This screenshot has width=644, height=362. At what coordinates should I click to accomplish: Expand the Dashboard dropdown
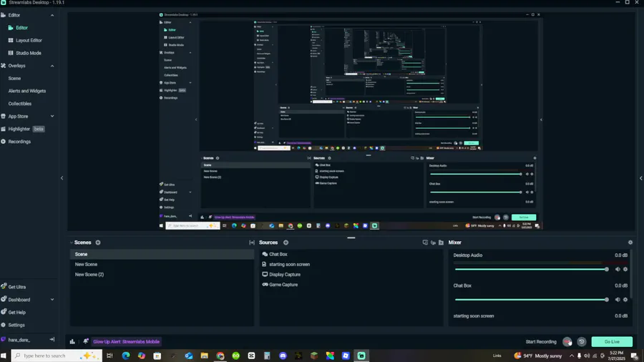click(x=52, y=300)
